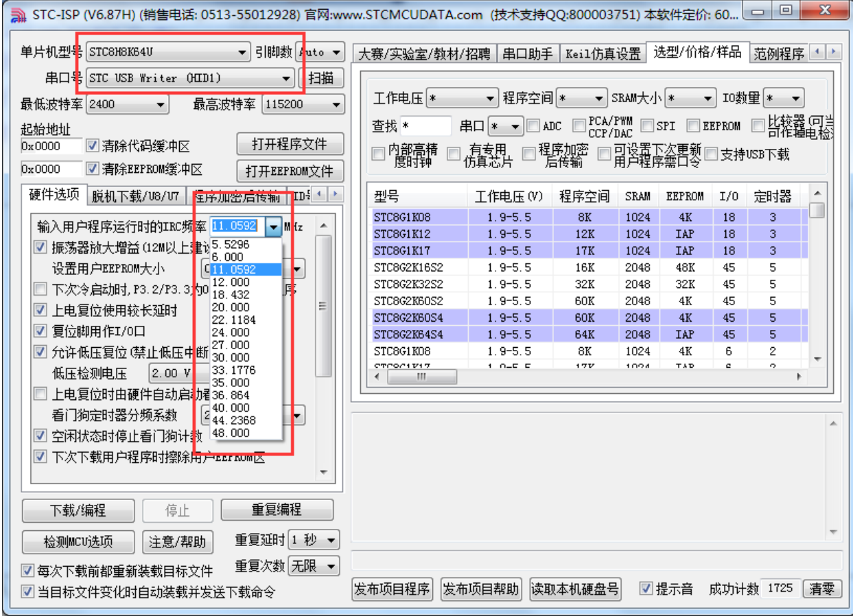
Task: Toggle the 提示音 checkbox
Action: [x=646, y=588]
